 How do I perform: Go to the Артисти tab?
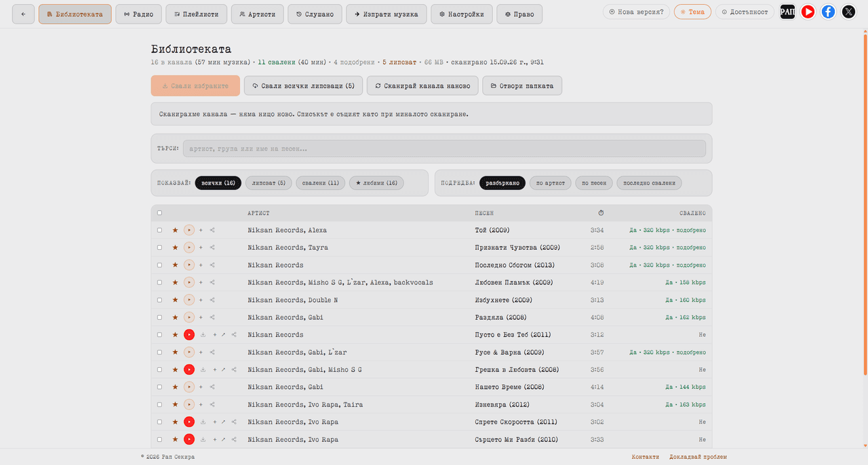point(257,14)
